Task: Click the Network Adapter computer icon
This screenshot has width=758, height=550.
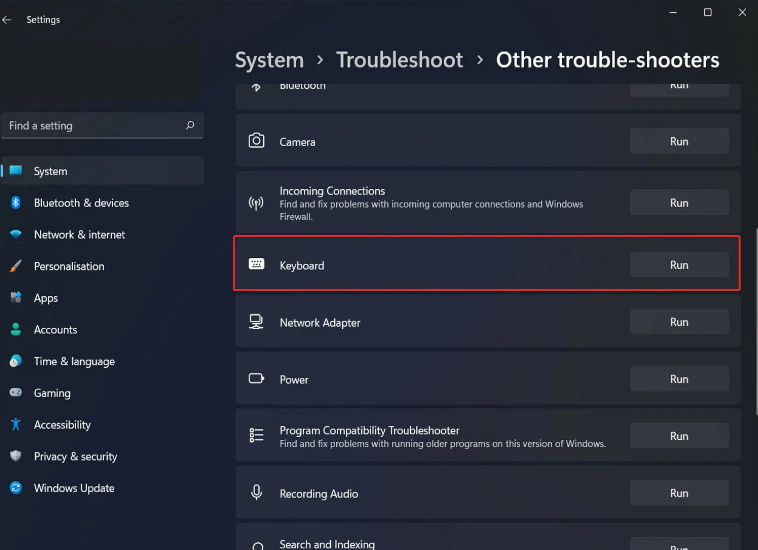Action: point(256,321)
